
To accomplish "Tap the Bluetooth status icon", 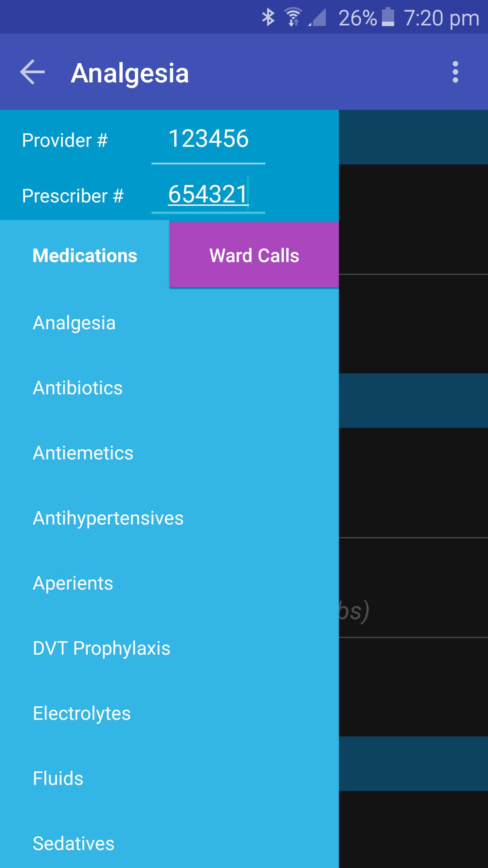I will tap(268, 17).
